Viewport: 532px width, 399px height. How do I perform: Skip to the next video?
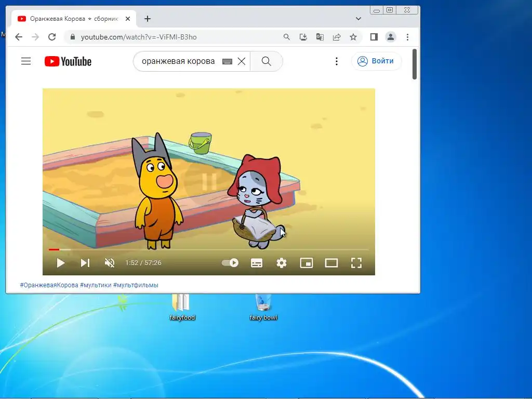(85, 263)
